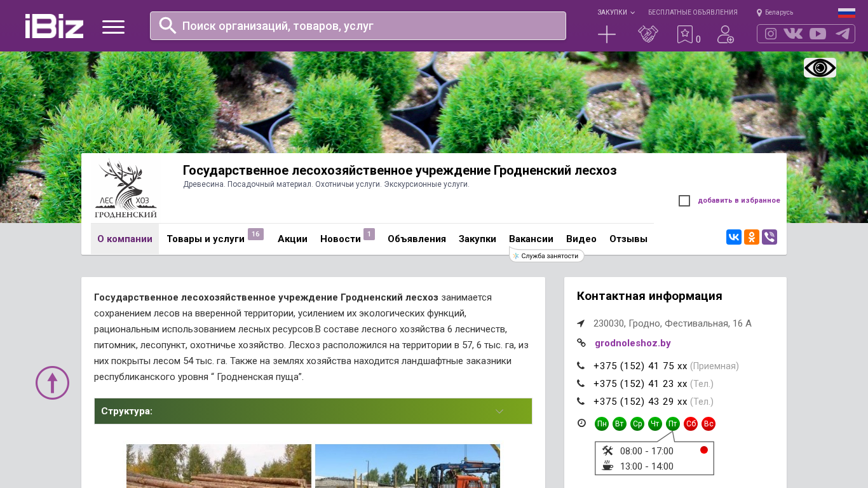Click the handshake partnership icon
Image resolution: width=868 pixels, height=488 pixels.
[648, 34]
